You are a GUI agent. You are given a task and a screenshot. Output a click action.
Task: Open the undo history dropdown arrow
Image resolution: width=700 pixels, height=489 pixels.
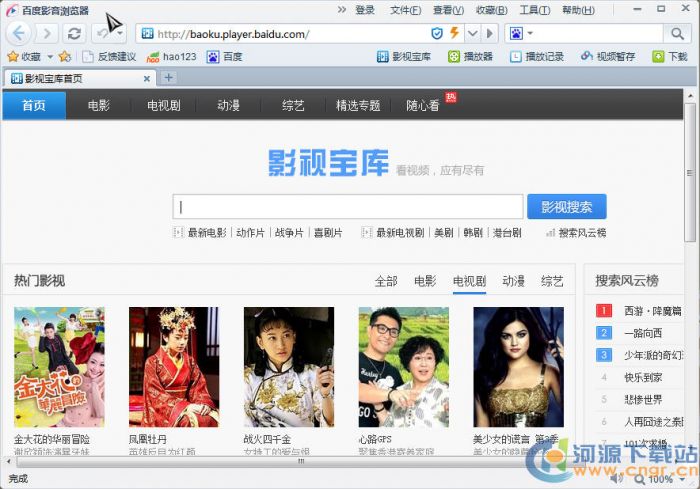click(x=120, y=33)
